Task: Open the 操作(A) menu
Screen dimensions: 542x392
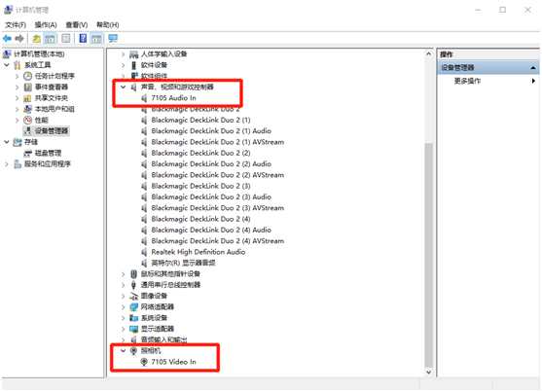Action: coord(46,25)
